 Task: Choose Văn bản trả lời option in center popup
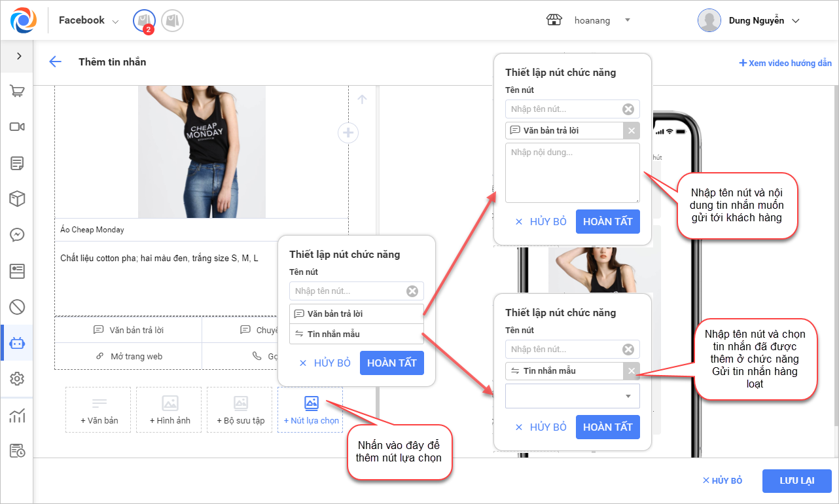tap(357, 314)
